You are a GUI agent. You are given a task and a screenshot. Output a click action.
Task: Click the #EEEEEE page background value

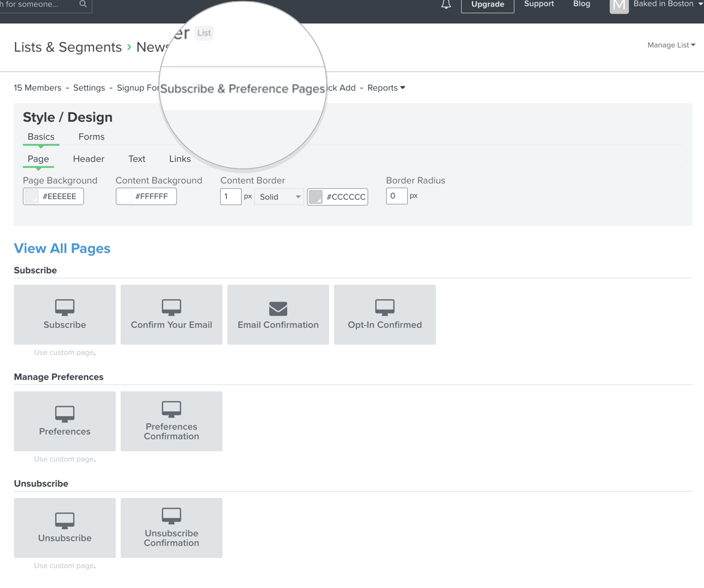59,196
